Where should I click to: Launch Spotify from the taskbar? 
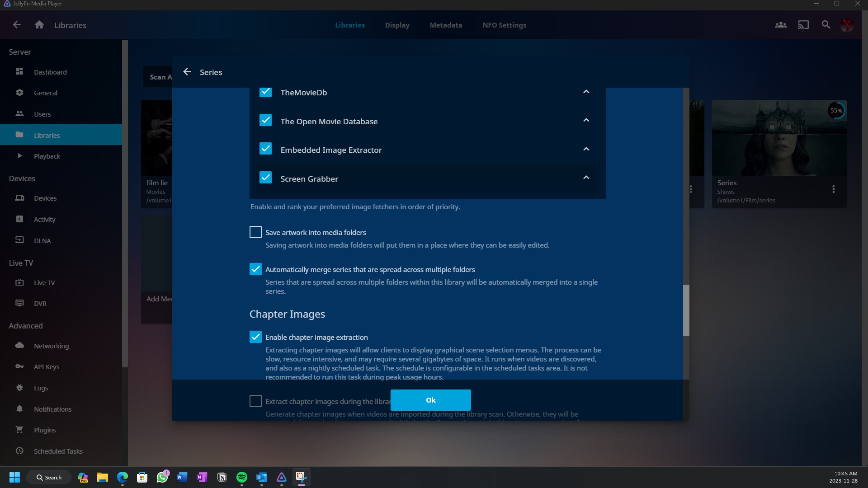tap(242, 477)
